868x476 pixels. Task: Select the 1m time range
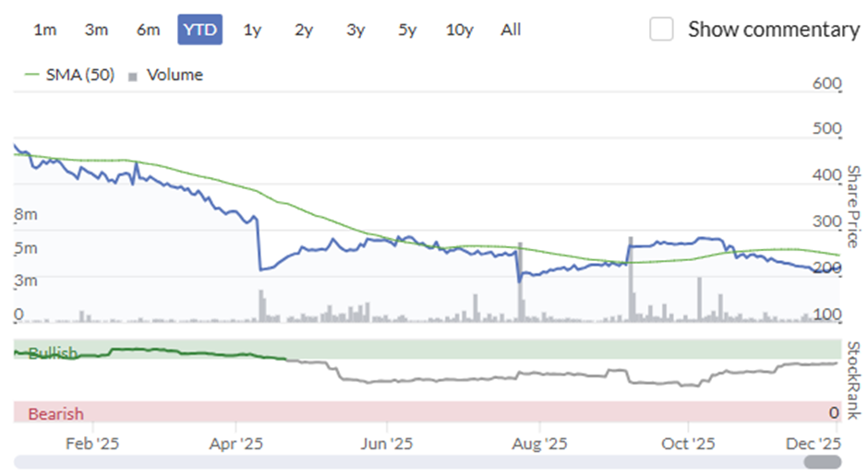click(x=45, y=30)
